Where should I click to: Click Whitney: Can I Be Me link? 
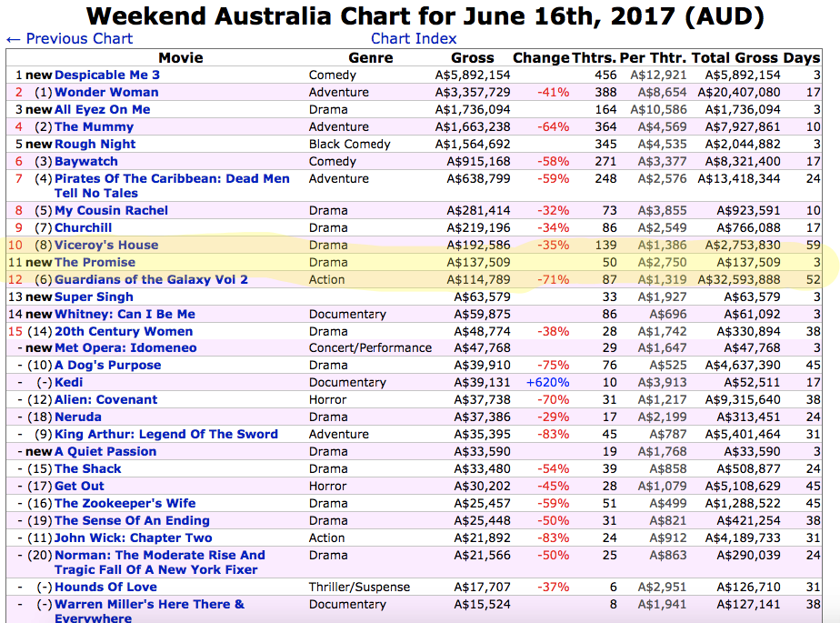pyautogui.click(x=125, y=314)
